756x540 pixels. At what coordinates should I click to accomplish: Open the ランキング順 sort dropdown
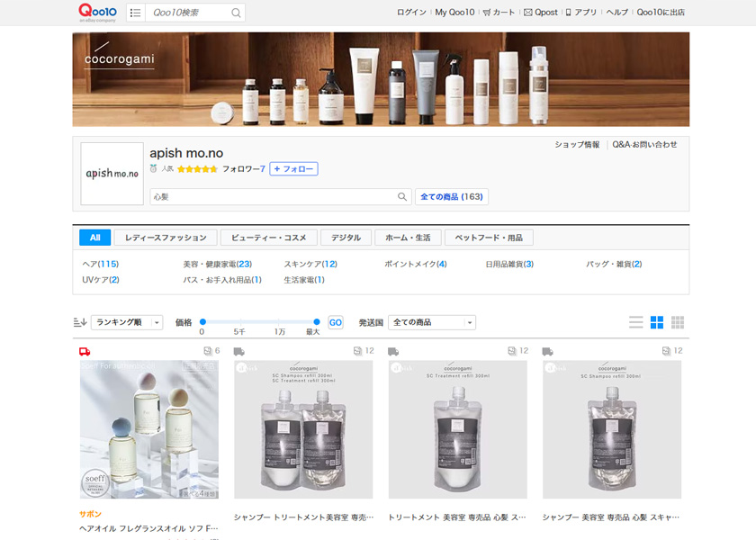tap(127, 322)
